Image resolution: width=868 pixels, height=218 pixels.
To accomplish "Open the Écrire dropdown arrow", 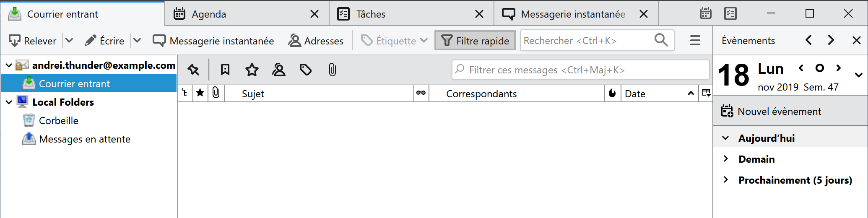I will tap(137, 41).
